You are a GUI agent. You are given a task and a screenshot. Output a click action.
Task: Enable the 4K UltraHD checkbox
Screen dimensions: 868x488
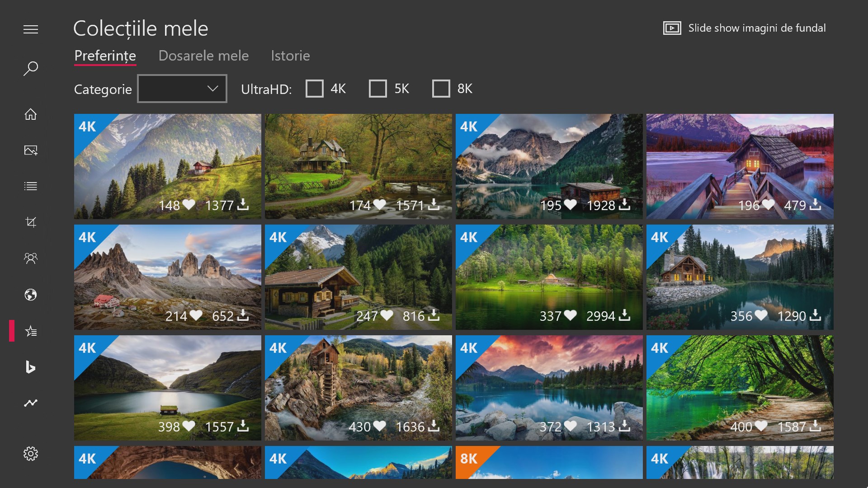click(x=315, y=89)
